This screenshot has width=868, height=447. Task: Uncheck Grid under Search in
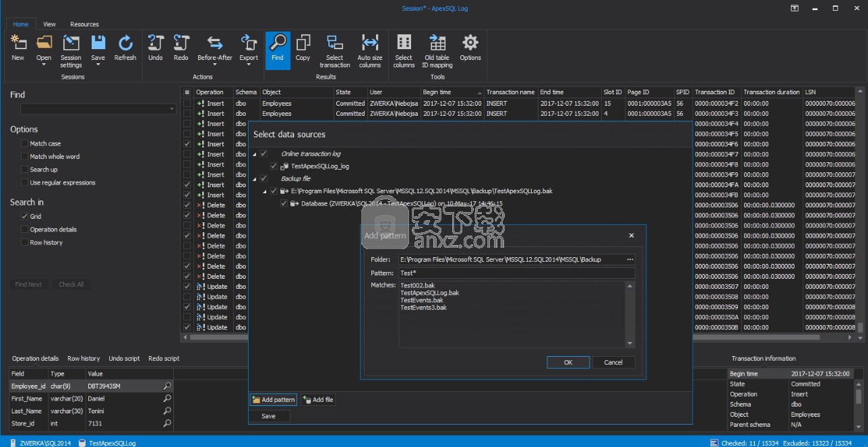24,216
